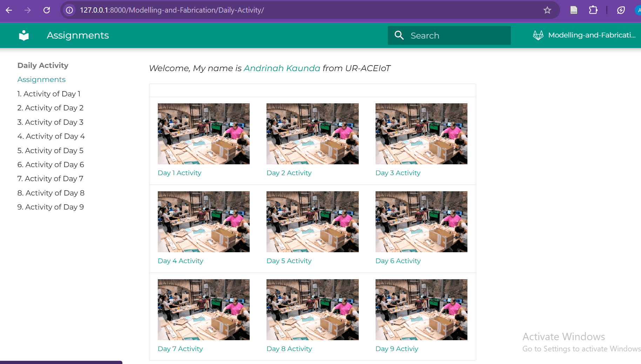Click the browser back arrow
Viewport: 641px width, 364px height.
(x=9, y=10)
